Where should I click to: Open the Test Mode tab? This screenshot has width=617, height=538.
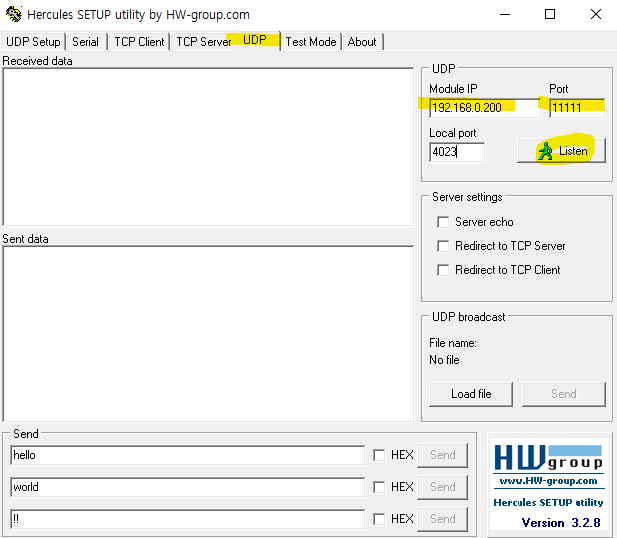(310, 42)
